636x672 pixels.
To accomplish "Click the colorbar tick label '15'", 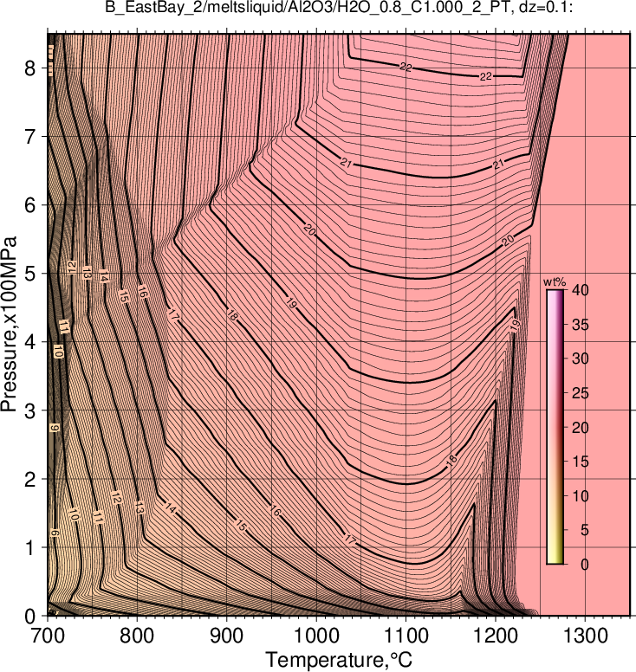I will [581, 462].
